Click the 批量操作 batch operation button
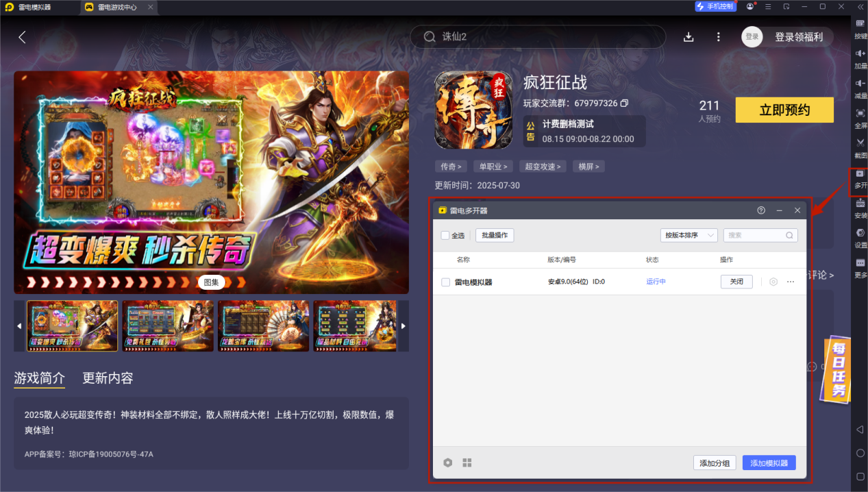This screenshot has width=868, height=492. click(495, 235)
